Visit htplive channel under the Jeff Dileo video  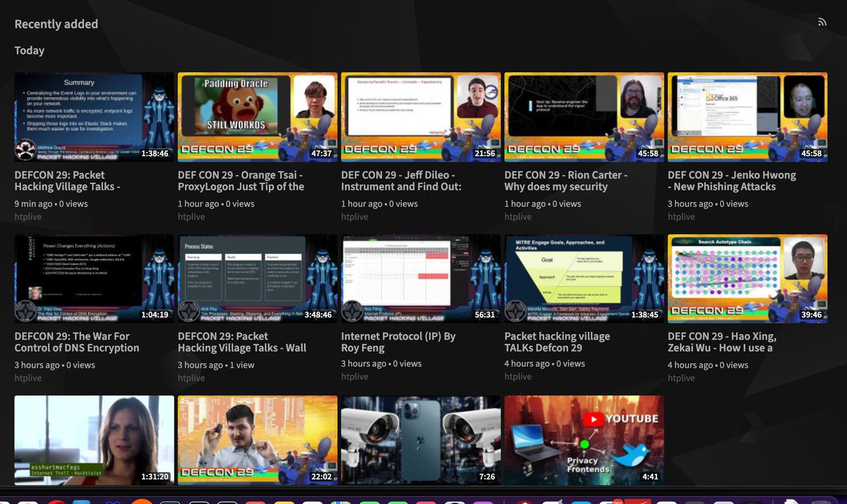coord(355,217)
